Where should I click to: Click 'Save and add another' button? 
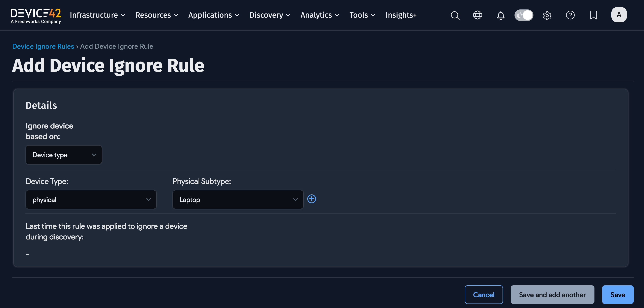[552, 295]
